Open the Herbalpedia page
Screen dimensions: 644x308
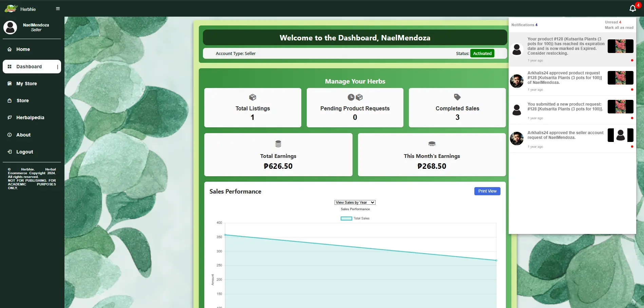tap(32, 117)
